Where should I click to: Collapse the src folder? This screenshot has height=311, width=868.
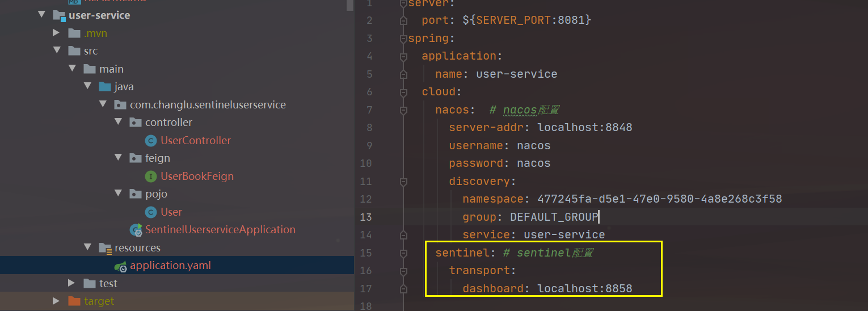click(57, 51)
